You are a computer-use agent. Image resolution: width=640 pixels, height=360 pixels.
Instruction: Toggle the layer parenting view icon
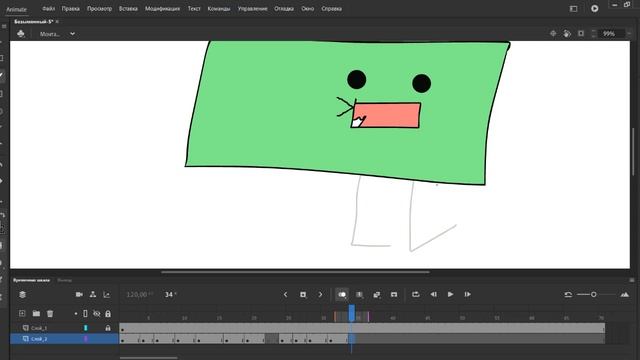point(93,294)
